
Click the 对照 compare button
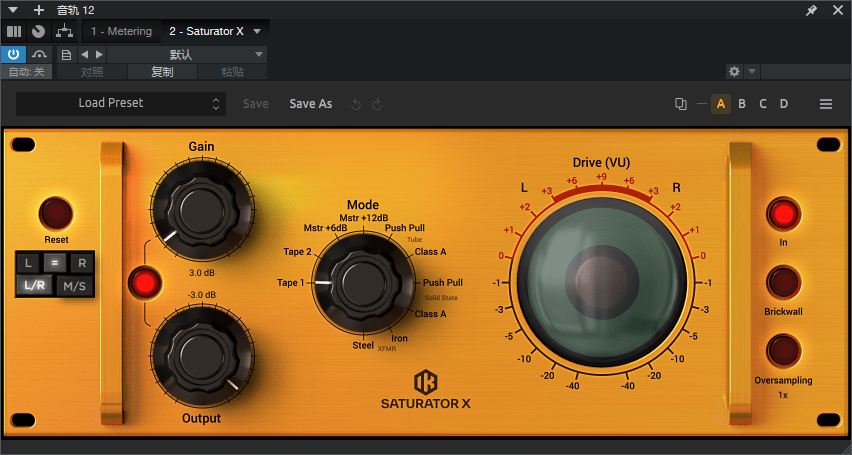(92, 72)
